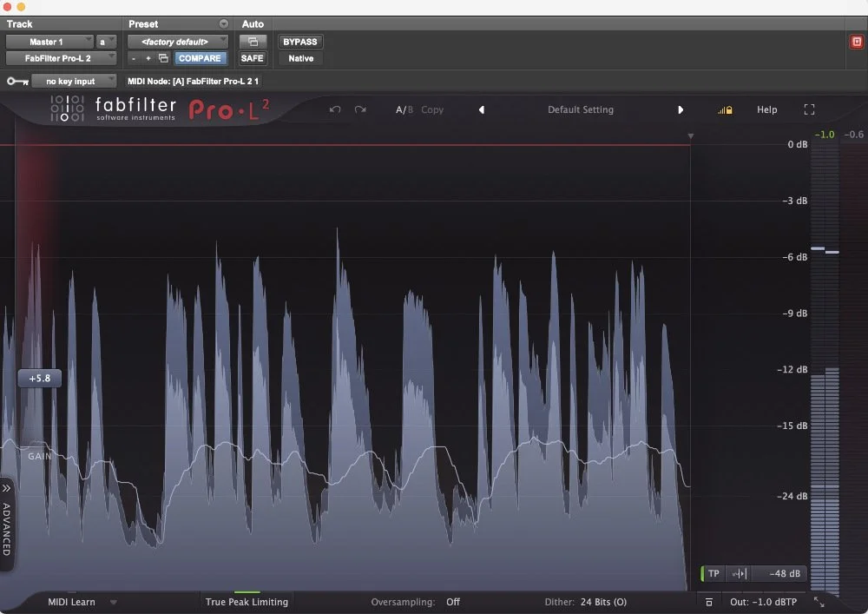
Task: Change the Oversampling Off setting
Action: coord(453,602)
